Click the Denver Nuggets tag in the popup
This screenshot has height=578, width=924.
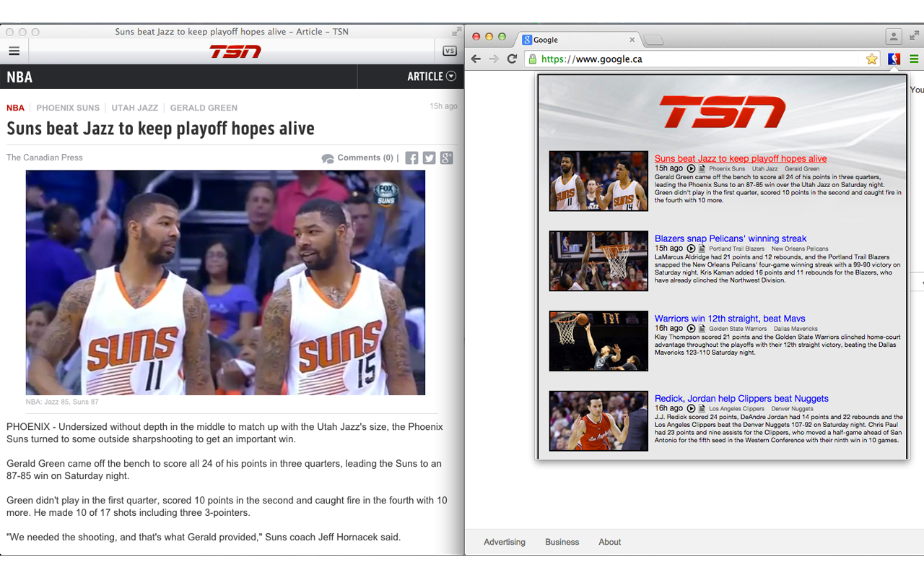tap(792, 410)
